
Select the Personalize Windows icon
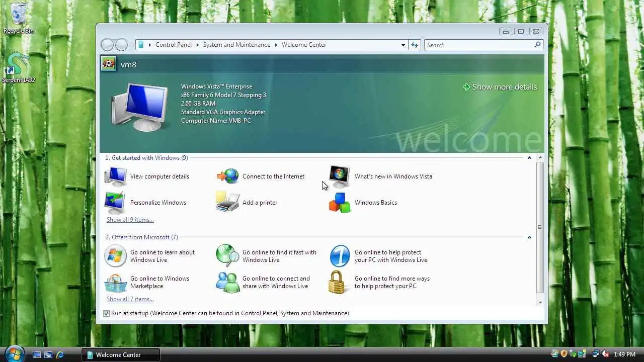coord(115,203)
